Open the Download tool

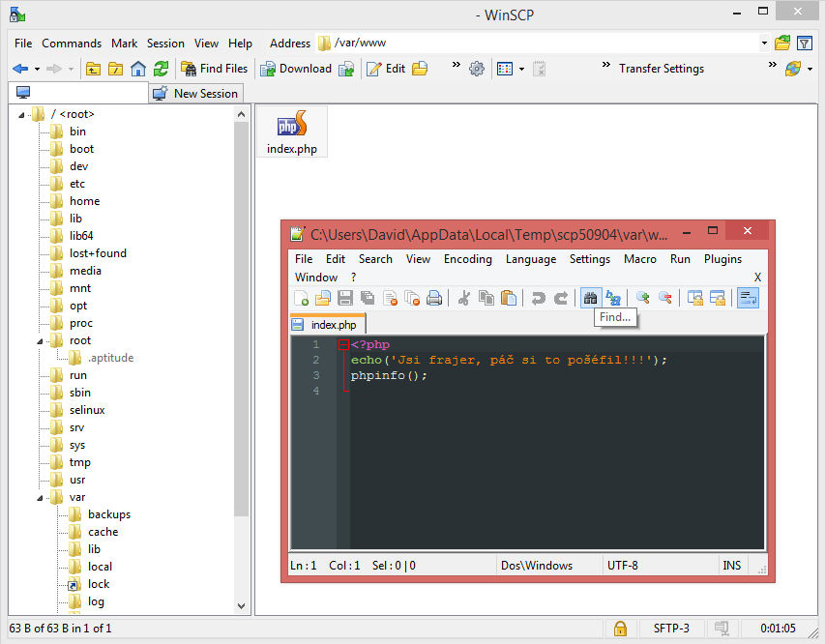pos(299,68)
